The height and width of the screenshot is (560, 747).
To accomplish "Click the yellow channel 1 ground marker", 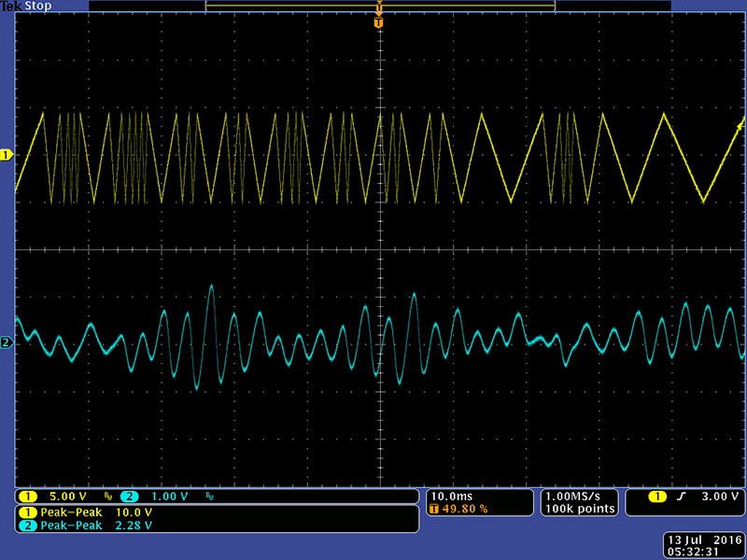I will [7, 155].
